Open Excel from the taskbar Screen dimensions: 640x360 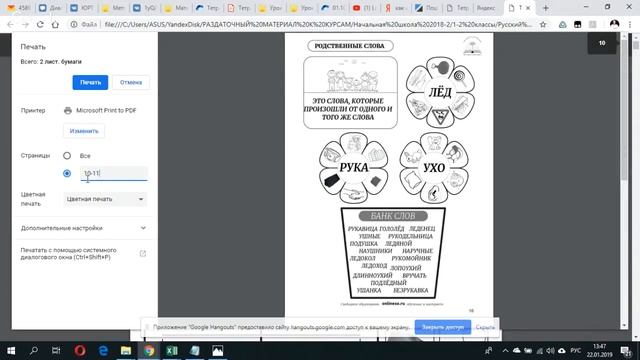click(171, 351)
